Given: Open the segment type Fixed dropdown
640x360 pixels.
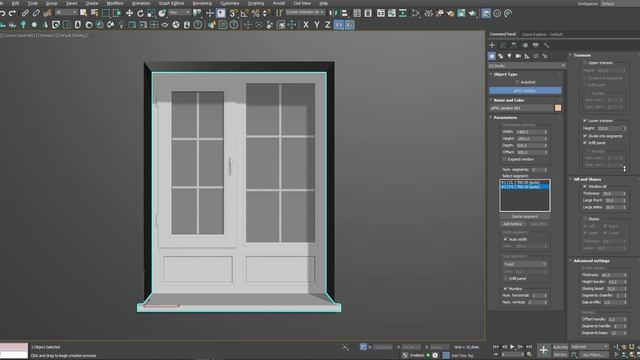Looking at the screenshot, I should (525, 264).
